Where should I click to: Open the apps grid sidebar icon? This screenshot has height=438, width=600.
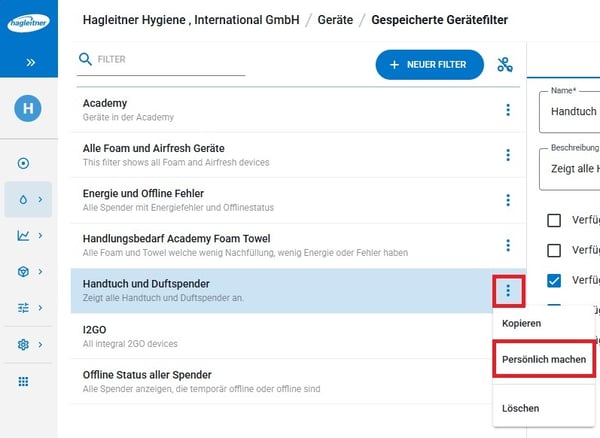[x=23, y=381]
